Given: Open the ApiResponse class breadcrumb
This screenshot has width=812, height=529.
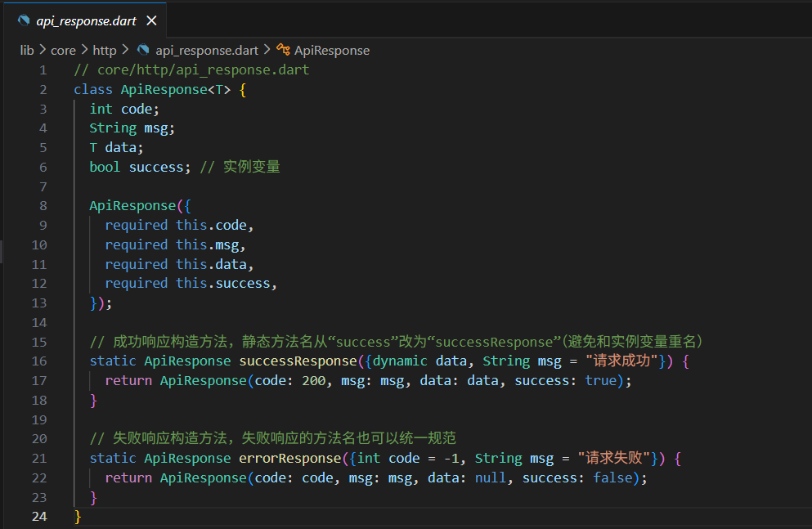Looking at the screenshot, I should (x=332, y=50).
